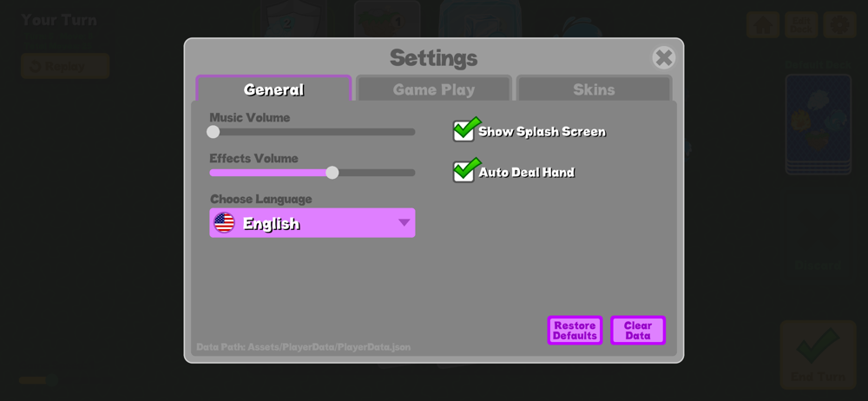Click the dimmed Replay arrow button
Image resolution: width=868 pixels, height=401 pixels.
click(x=65, y=67)
